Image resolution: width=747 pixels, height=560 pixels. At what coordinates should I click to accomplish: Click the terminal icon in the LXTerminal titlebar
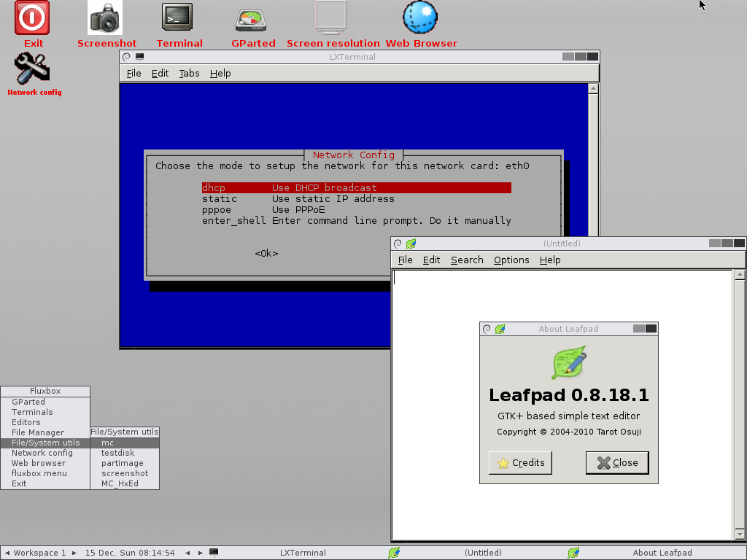(x=139, y=57)
